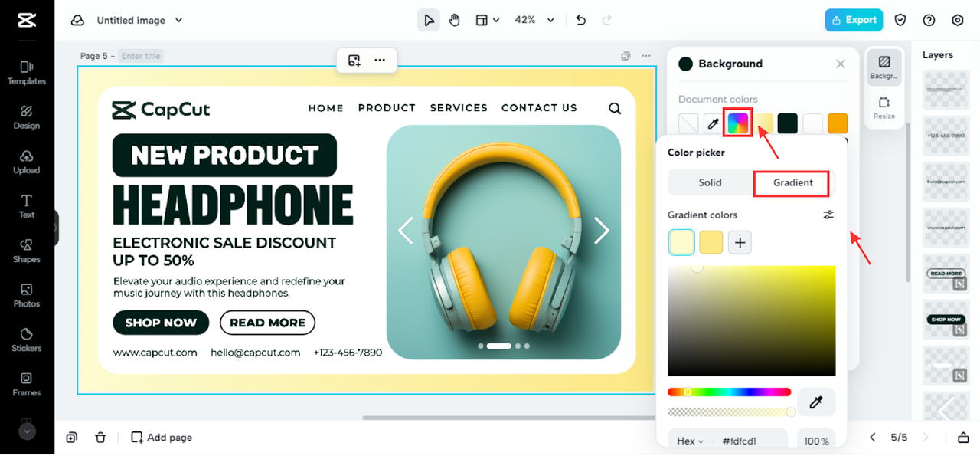Add a new gradient color stop
980x456 pixels.
click(740, 243)
